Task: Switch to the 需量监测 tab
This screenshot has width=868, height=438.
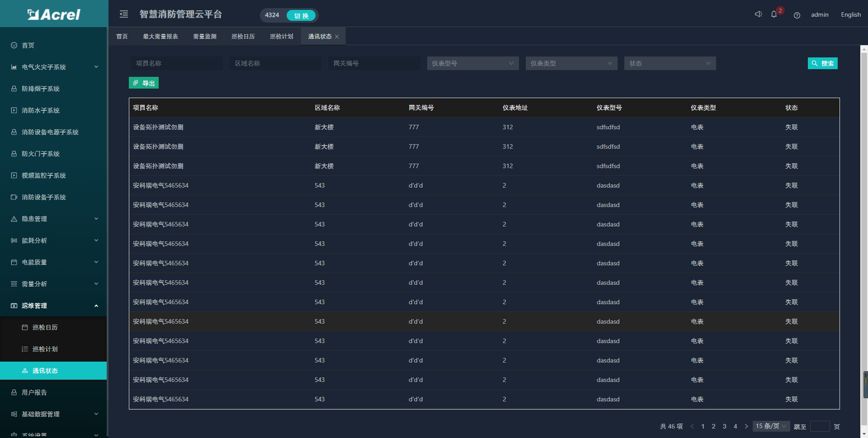Action: 205,36
